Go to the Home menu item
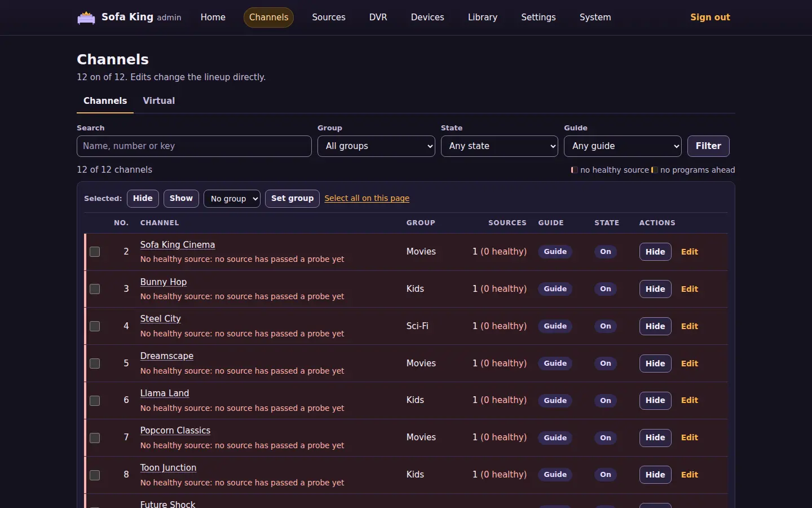Screen dimensions: 812x508 point(213,17)
